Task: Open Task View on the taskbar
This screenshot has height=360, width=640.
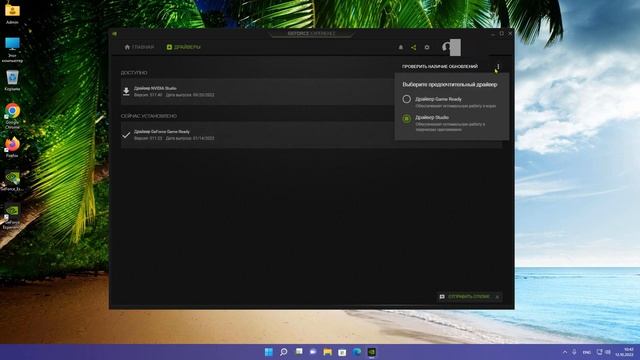Action: pyautogui.click(x=299, y=352)
